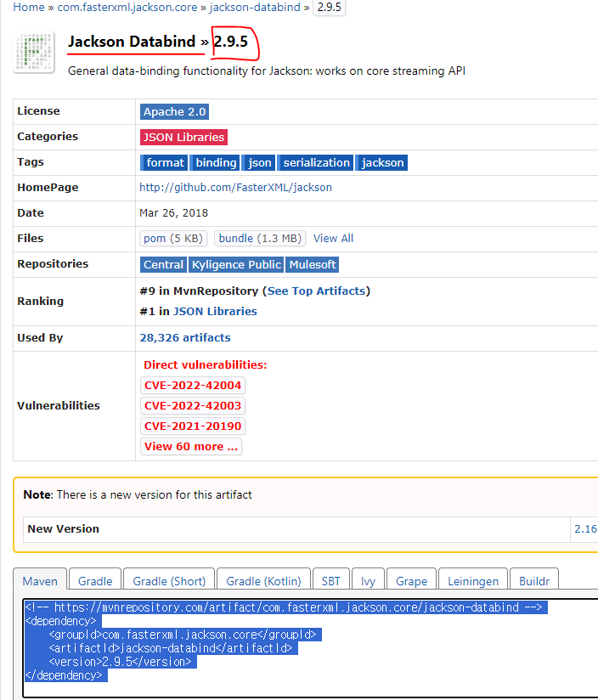This screenshot has height=700, width=598.
Task: Open 28,326 artifacts used-by link
Action: [x=185, y=338]
